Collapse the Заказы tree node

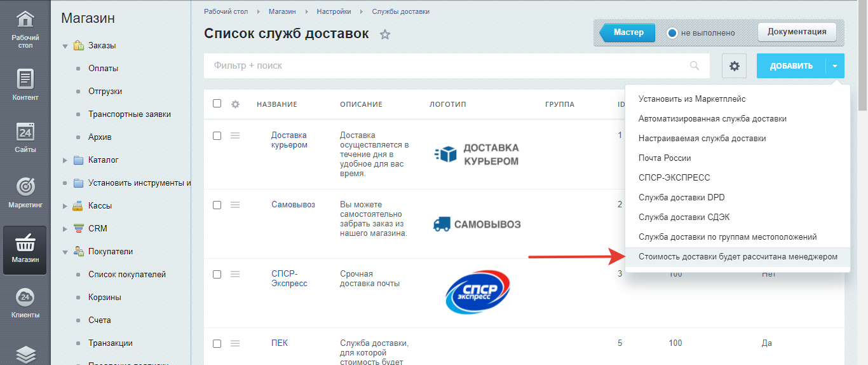[65, 46]
